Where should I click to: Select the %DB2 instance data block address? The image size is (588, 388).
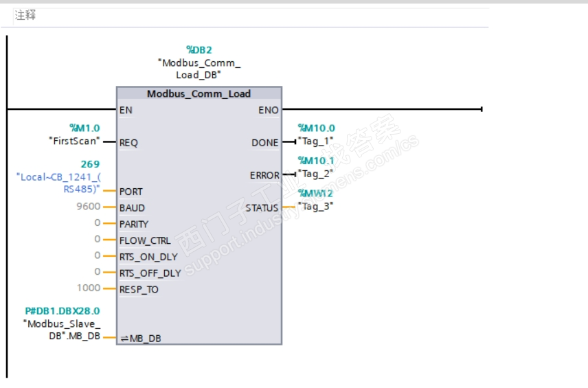[x=199, y=50]
